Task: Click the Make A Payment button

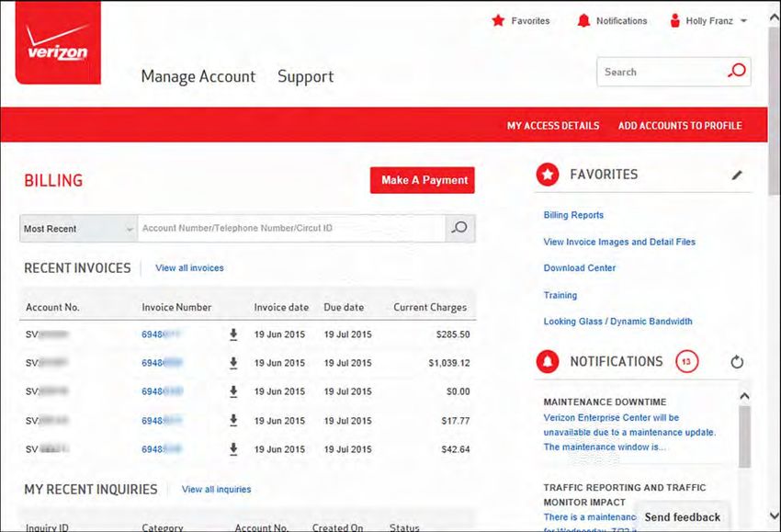Action: tap(423, 180)
